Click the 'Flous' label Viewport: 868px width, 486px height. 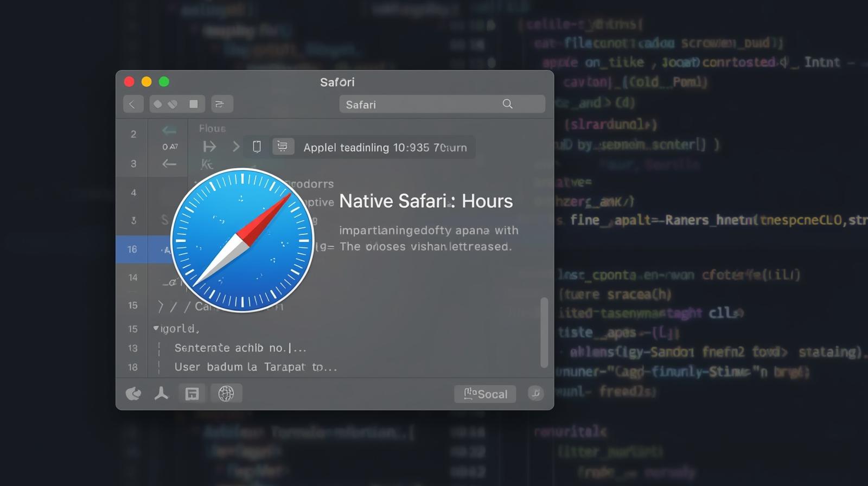(x=212, y=129)
